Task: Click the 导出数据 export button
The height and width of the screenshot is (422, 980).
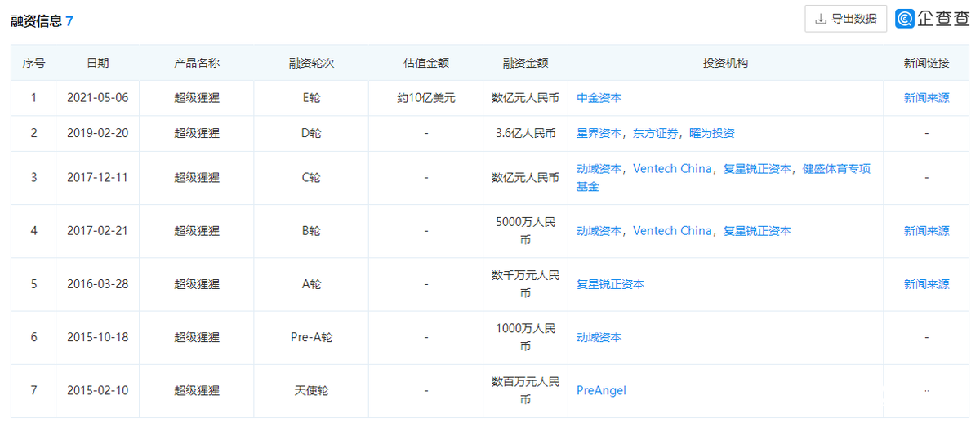Action: point(845,19)
